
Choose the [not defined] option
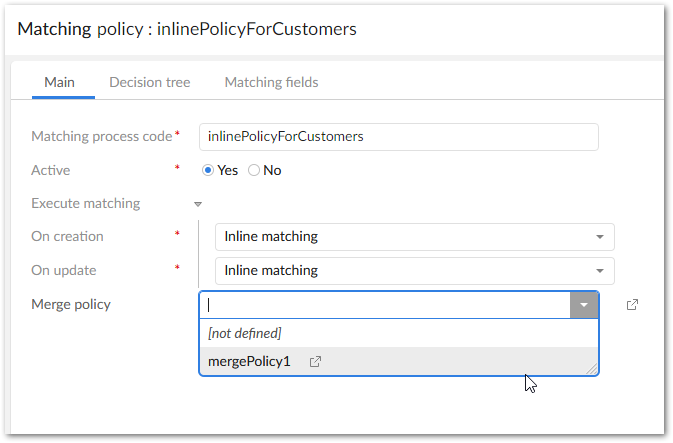point(245,332)
